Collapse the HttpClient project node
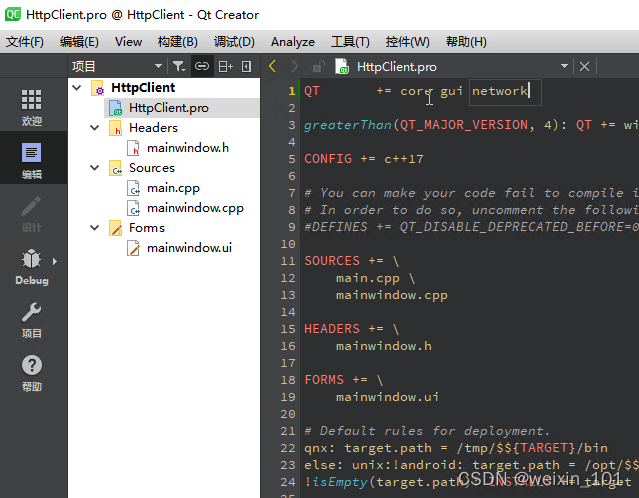639x498 pixels. pos(77,88)
